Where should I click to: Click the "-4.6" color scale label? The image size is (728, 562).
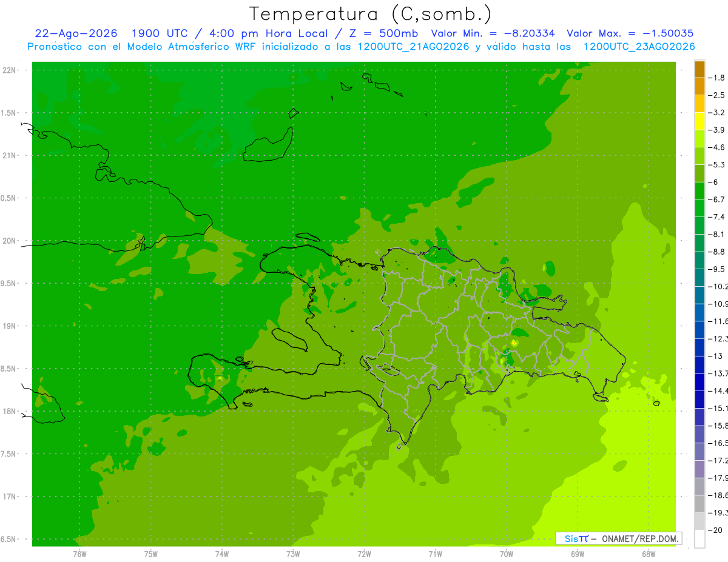(717, 147)
